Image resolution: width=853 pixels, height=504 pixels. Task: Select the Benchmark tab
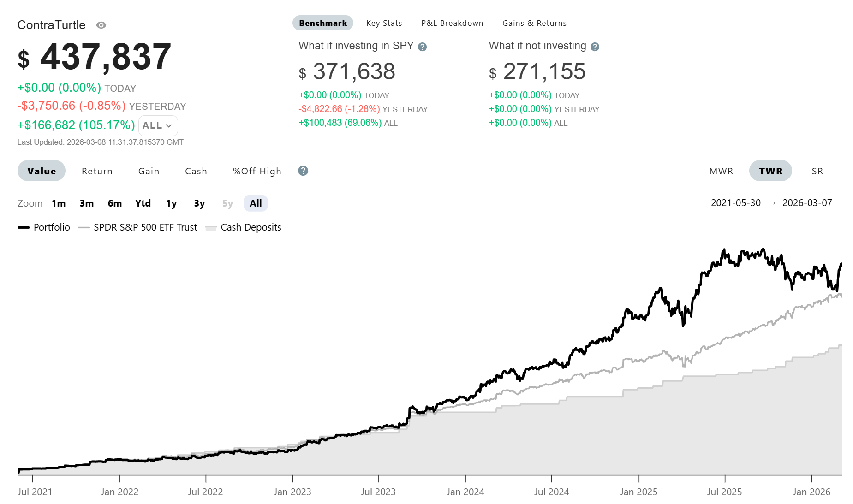323,24
